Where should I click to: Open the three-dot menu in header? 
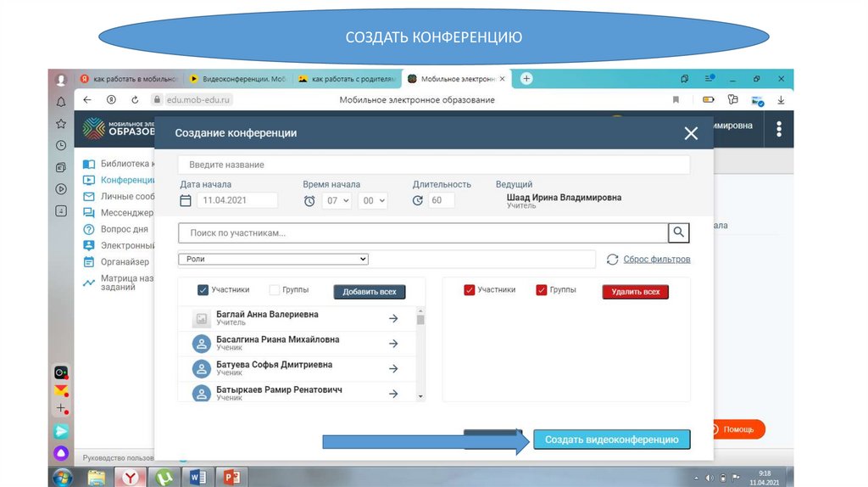coord(778,128)
